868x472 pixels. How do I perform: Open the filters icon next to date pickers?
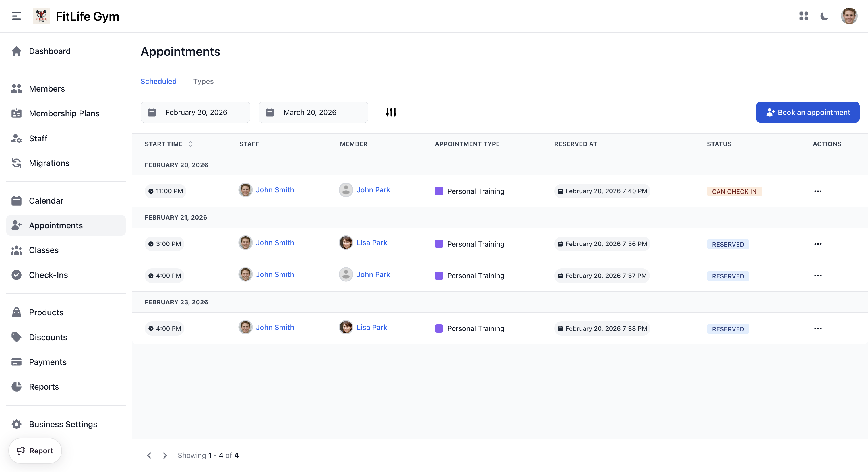click(x=391, y=112)
